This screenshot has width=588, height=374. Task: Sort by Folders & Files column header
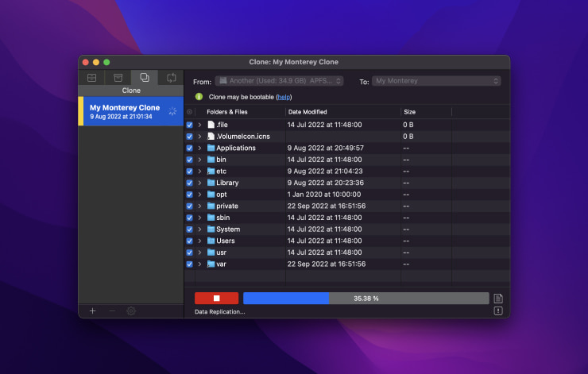227,112
